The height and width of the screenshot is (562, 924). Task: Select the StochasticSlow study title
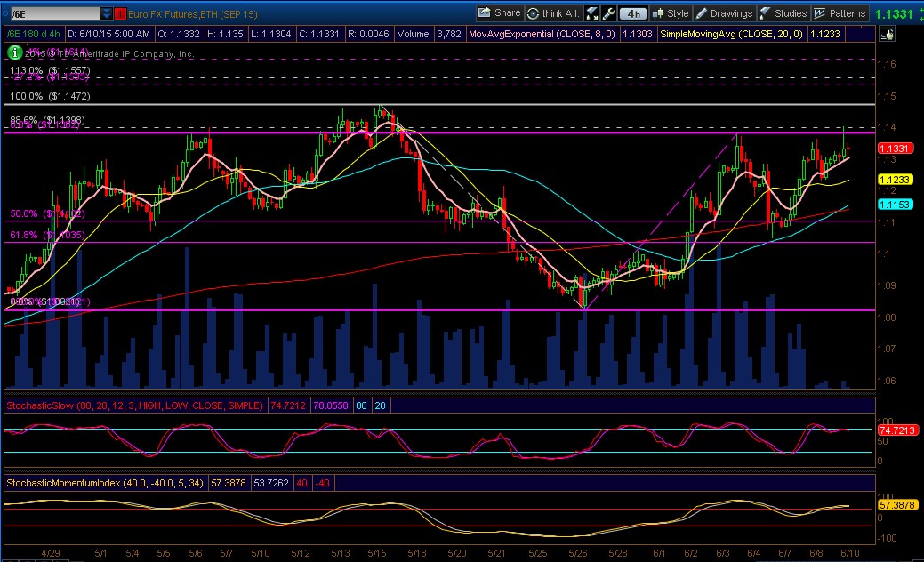134,405
